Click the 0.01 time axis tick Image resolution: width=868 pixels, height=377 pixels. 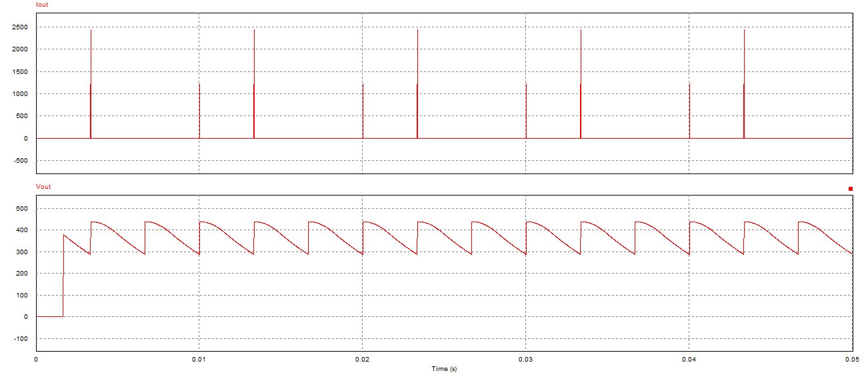[199, 360]
